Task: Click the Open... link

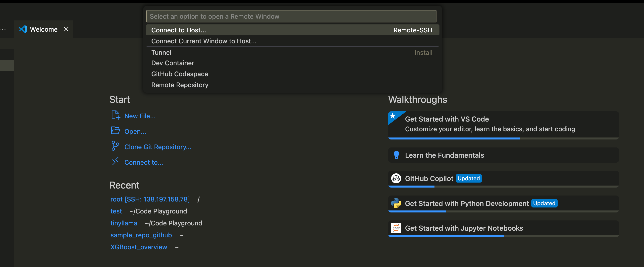Action: [x=135, y=132]
